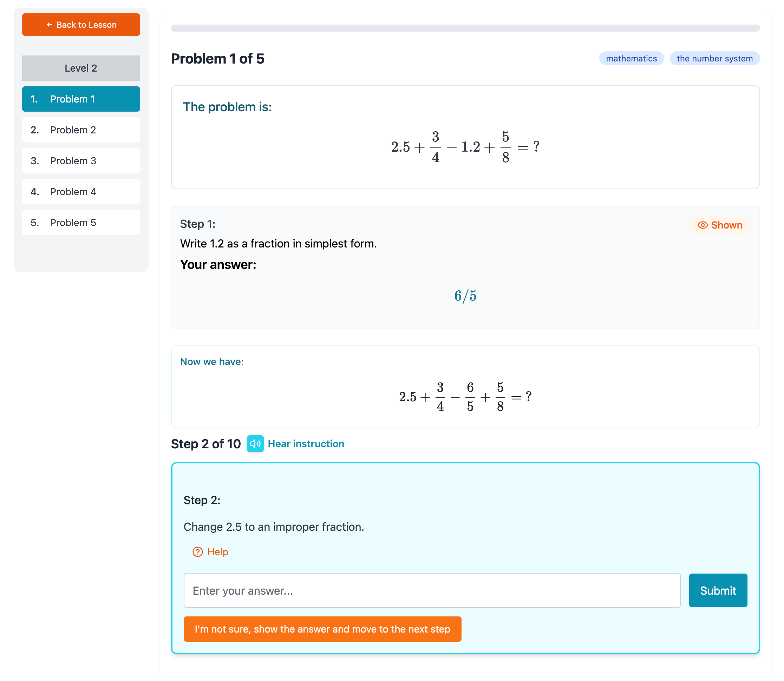Click the Problem 1 of 5 heading
784x681 pixels.
coord(218,59)
